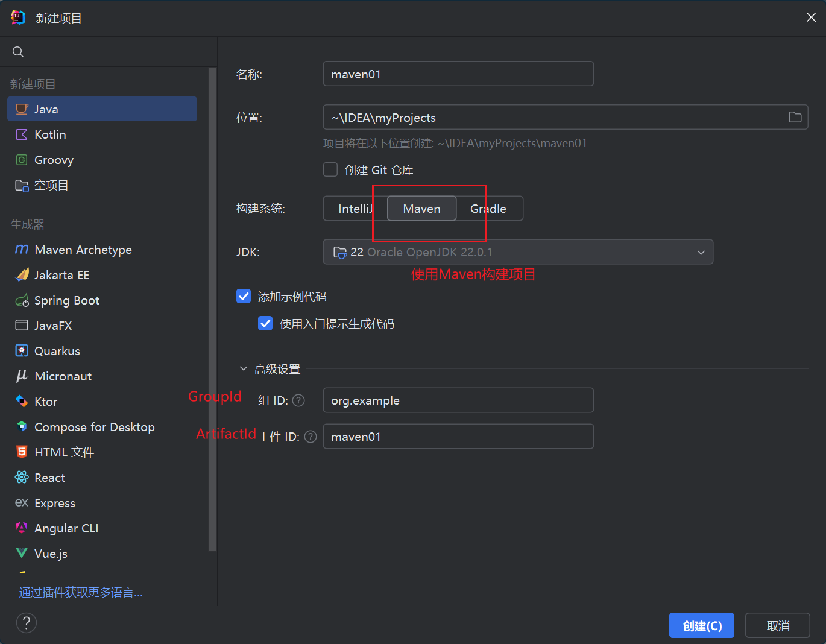Pick the 空项目 project type
Viewport: 826px width, 644px height.
tap(102, 185)
